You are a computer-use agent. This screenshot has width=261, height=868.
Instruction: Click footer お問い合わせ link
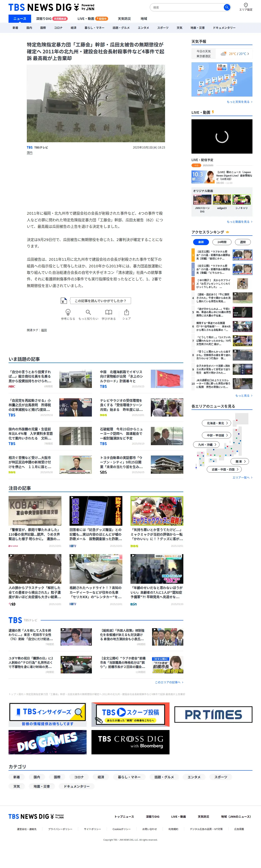[150, 829]
